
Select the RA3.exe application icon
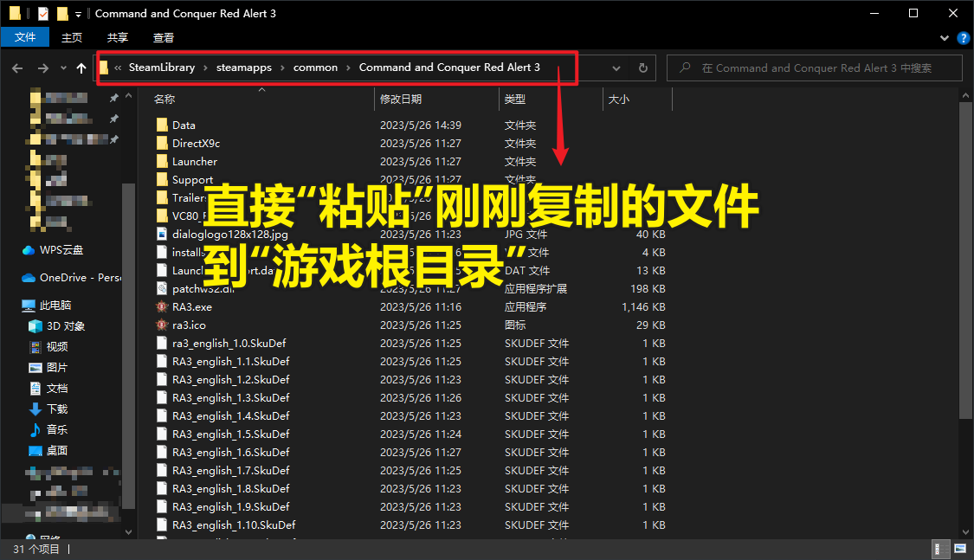coord(162,306)
